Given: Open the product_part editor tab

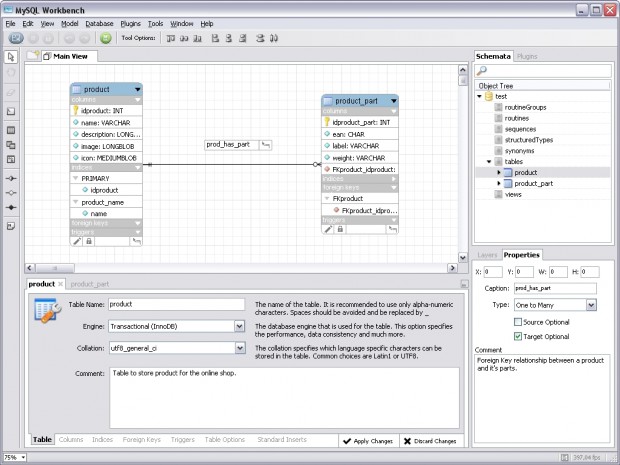Looking at the screenshot, I should pos(90,284).
